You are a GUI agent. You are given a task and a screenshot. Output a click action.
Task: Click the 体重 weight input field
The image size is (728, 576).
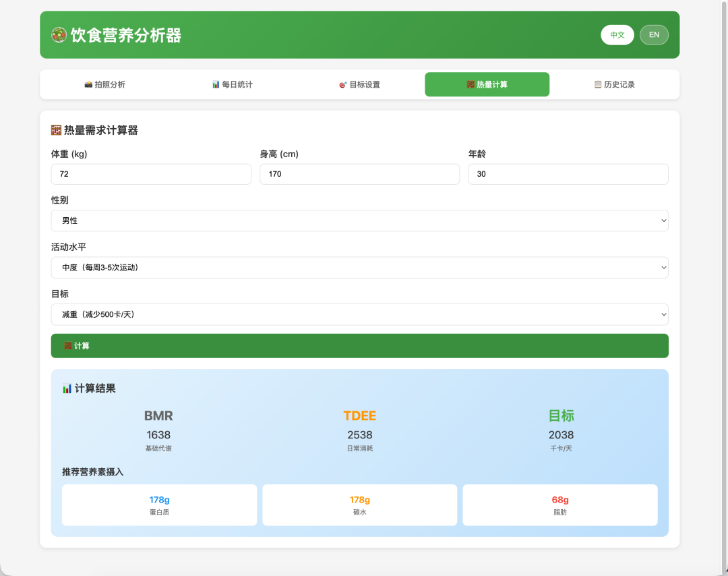151,173
